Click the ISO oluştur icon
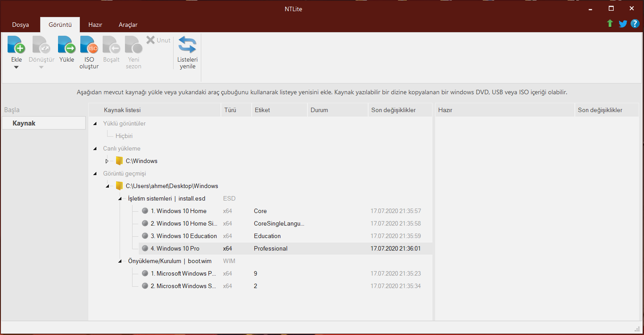 tap(89, 45)
